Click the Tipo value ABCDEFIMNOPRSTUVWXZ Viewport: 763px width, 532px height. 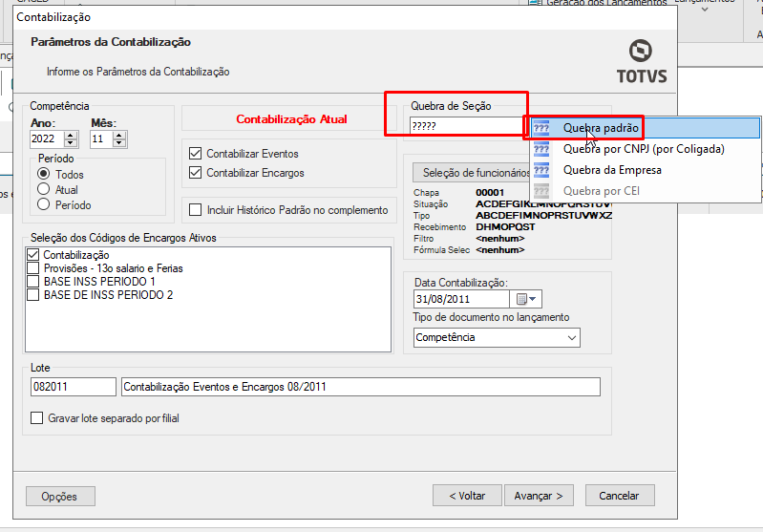(x=543, y=215)
